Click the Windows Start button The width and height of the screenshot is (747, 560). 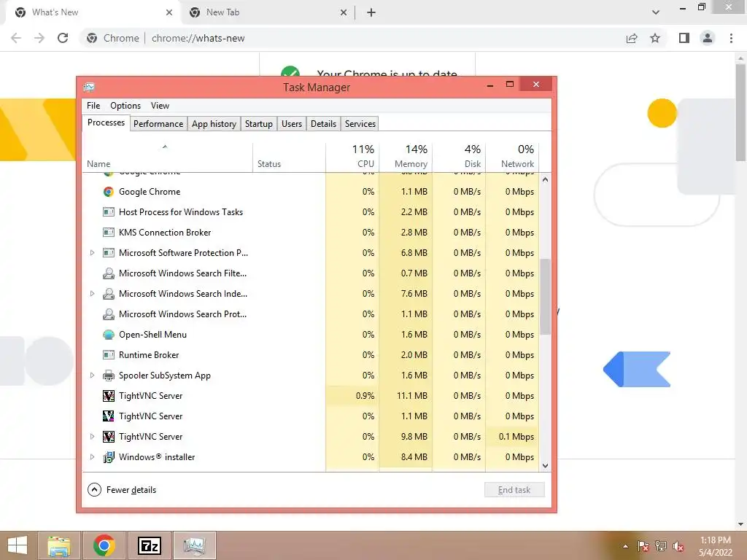(18, 545)
